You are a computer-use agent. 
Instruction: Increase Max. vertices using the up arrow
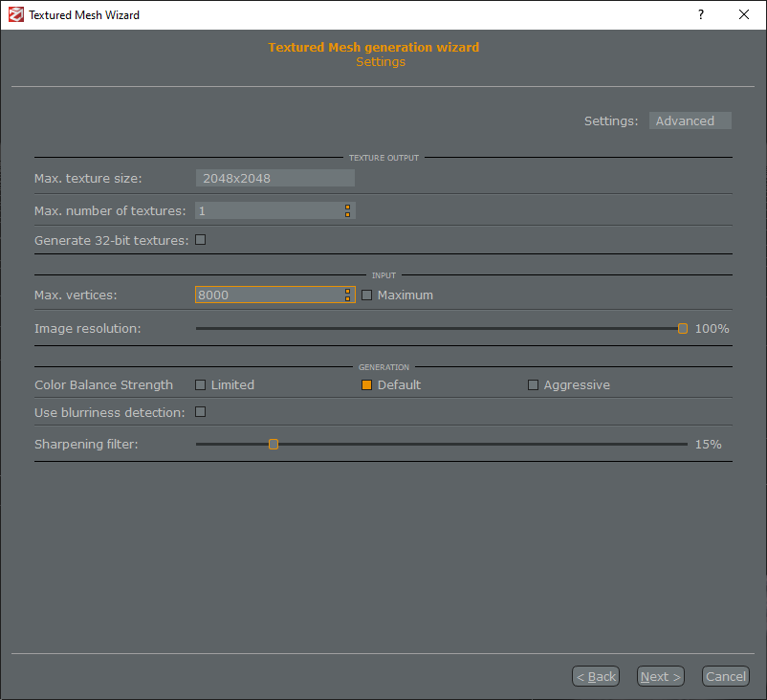click(348, 291)
